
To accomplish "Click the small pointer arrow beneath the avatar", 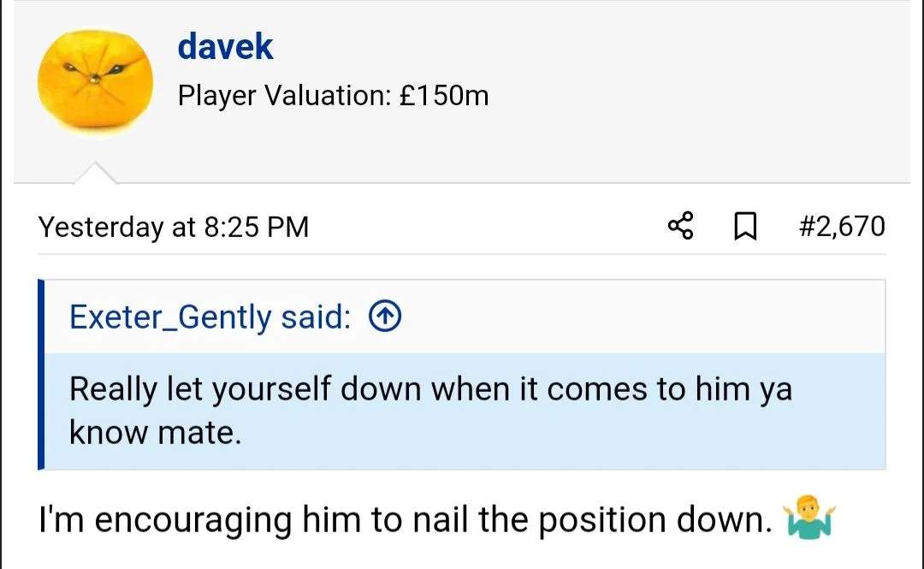I will coord(95,174).
